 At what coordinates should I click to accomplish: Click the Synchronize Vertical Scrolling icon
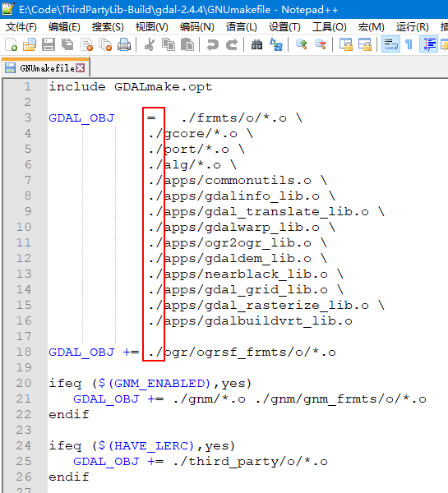pyautogui.click(x=346, y=44)
